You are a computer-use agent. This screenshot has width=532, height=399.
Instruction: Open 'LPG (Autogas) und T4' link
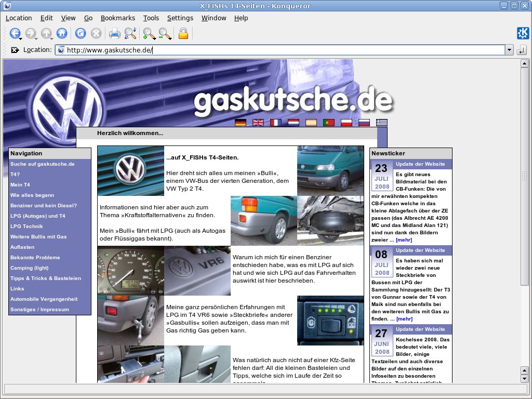[x=37, y=216]
